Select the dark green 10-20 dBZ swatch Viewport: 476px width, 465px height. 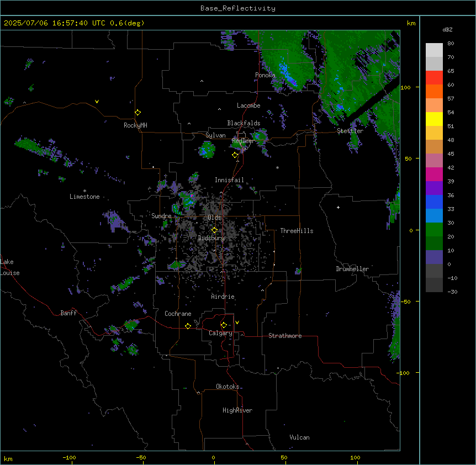[434, 244]
